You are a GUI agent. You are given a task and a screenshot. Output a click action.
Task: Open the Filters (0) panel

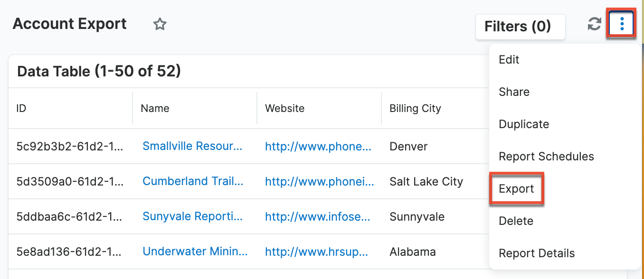pyautogui.click(x=520, y=27)
